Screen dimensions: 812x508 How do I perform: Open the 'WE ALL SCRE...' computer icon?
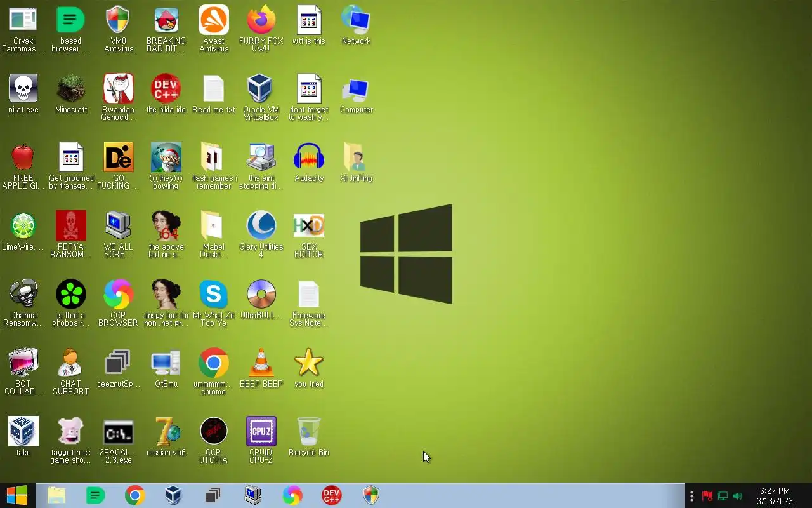point(118,226)
